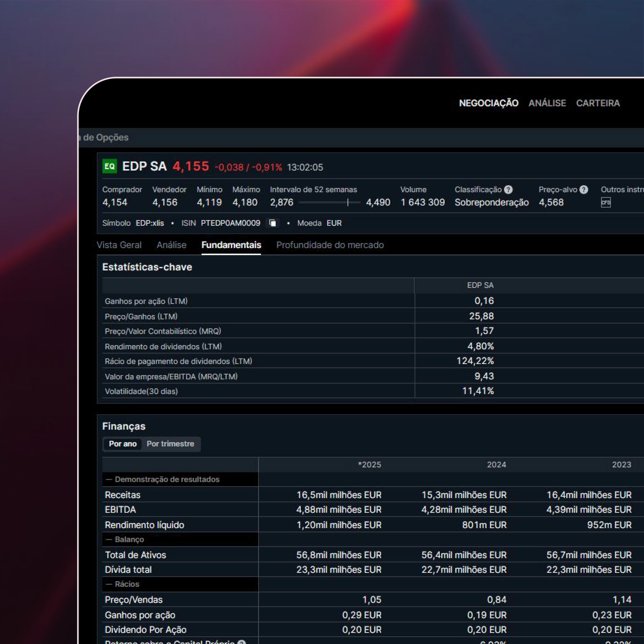The width and height of the screenshot is (644, 644).
Task: Click the 2024 column header
Action: coord(497,465)
